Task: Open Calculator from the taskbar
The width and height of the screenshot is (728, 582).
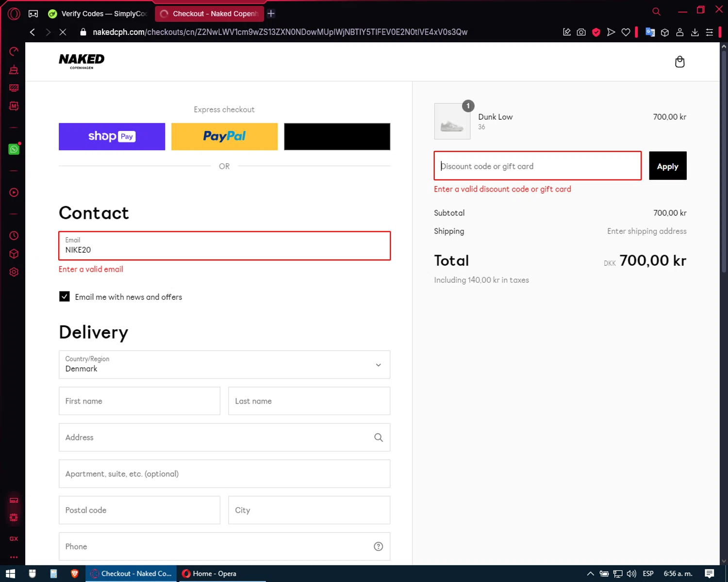Action: [53, 573]
